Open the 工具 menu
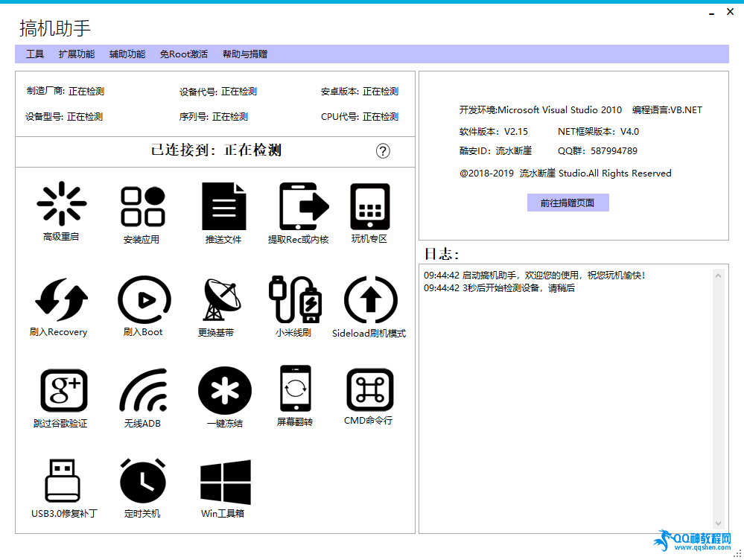The image size is (744, 560). (x=35, y=54)
